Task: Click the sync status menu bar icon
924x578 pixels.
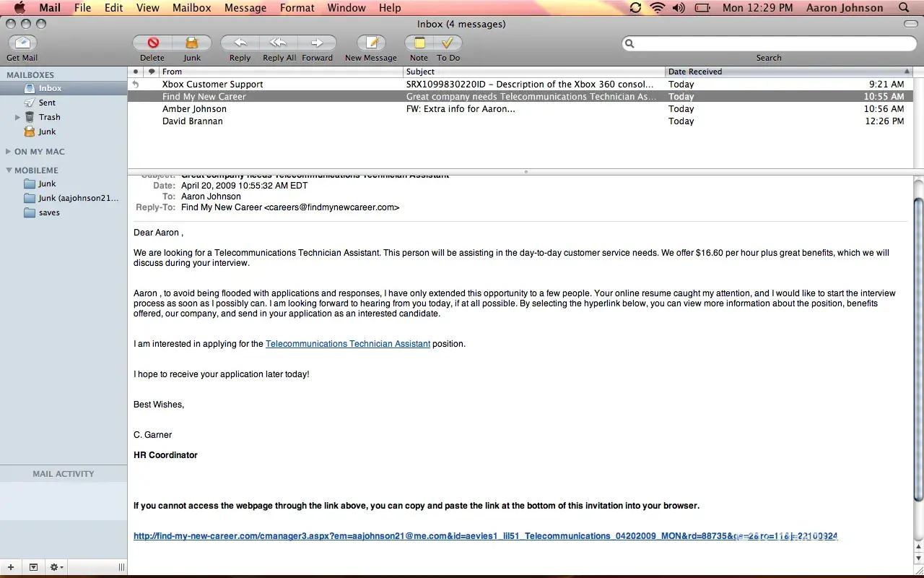Action: (x=635, y=8)
